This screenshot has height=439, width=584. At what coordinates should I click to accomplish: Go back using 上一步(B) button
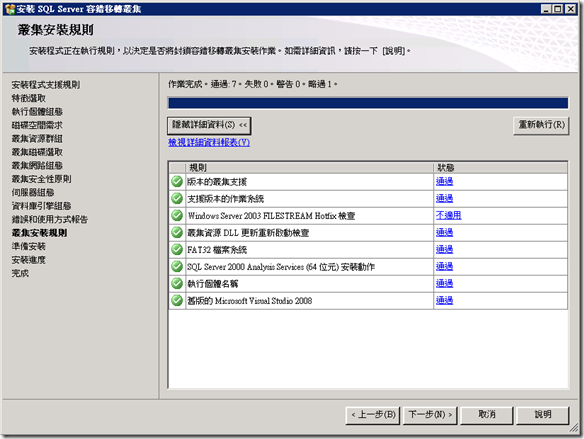point(373,415)
